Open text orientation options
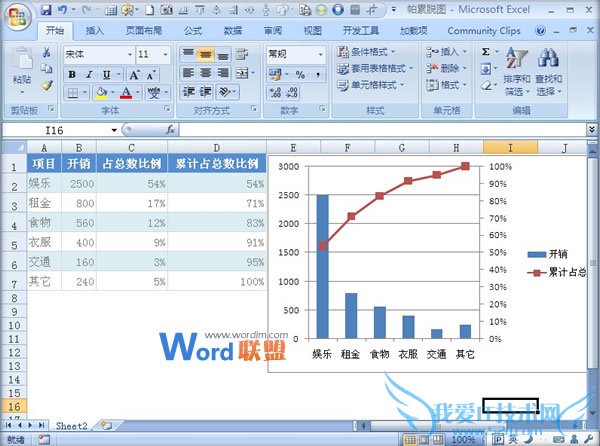Screen dimensions: 600x446 click(x=226, y=92)
